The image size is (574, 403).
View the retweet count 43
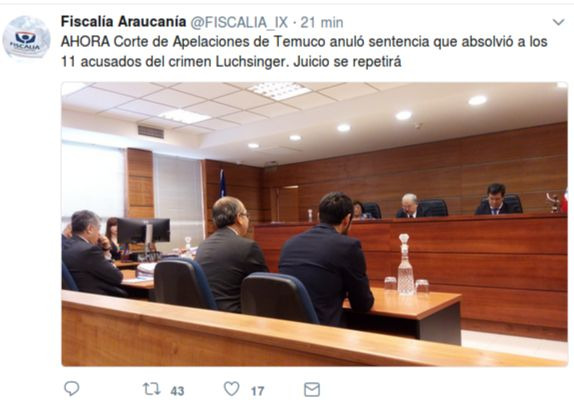coord(177,391)
